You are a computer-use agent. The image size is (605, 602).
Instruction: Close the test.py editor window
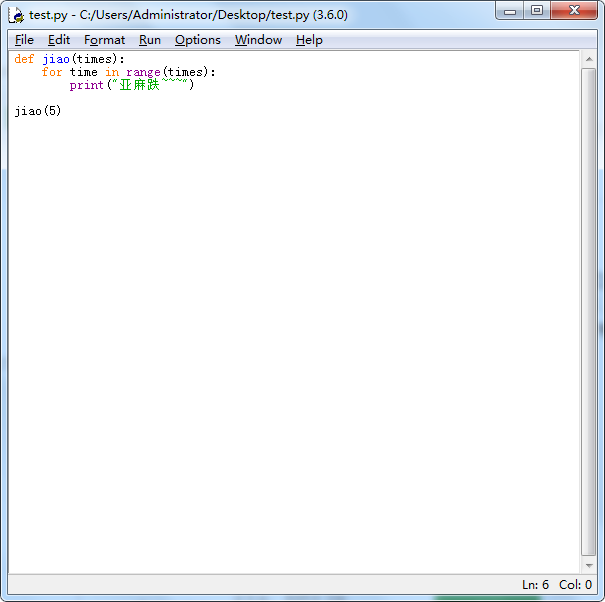574,10
